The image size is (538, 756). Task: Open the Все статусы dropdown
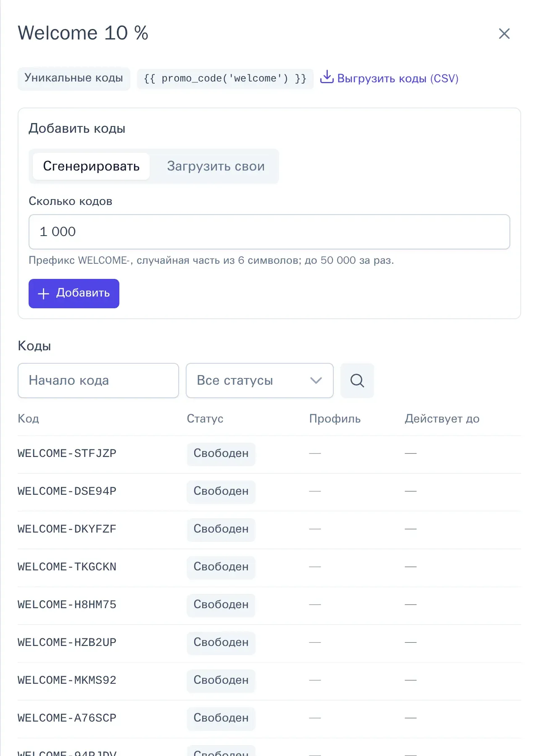point(260,381)
